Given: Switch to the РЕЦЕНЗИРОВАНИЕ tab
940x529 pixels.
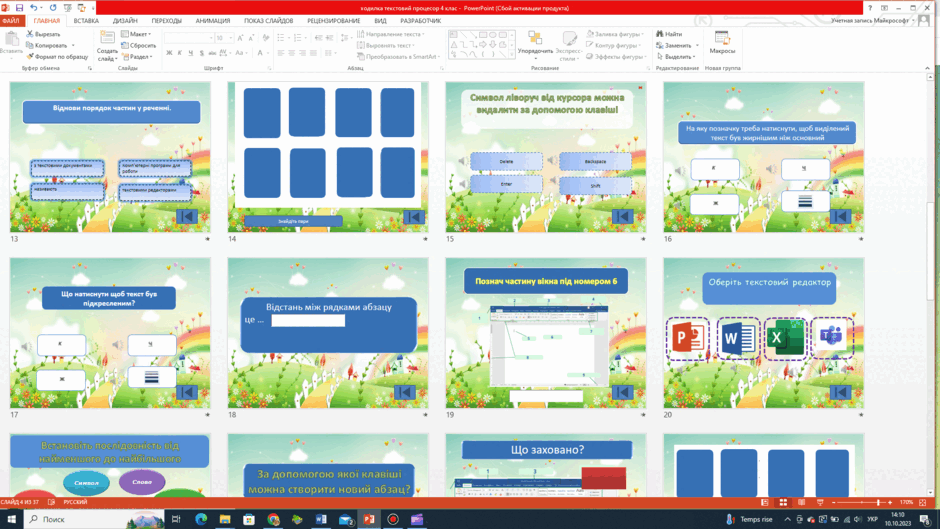Looking at the screenshot, I should [x=333, y=20].
